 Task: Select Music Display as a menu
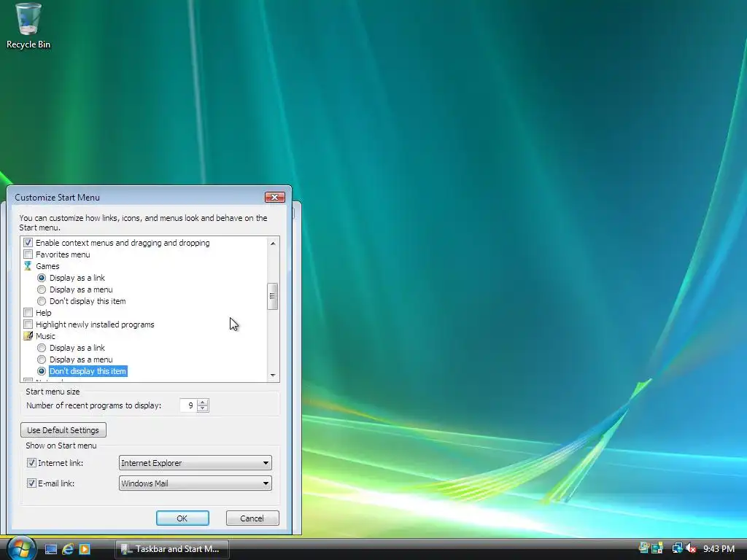click(x=42, y=359)
